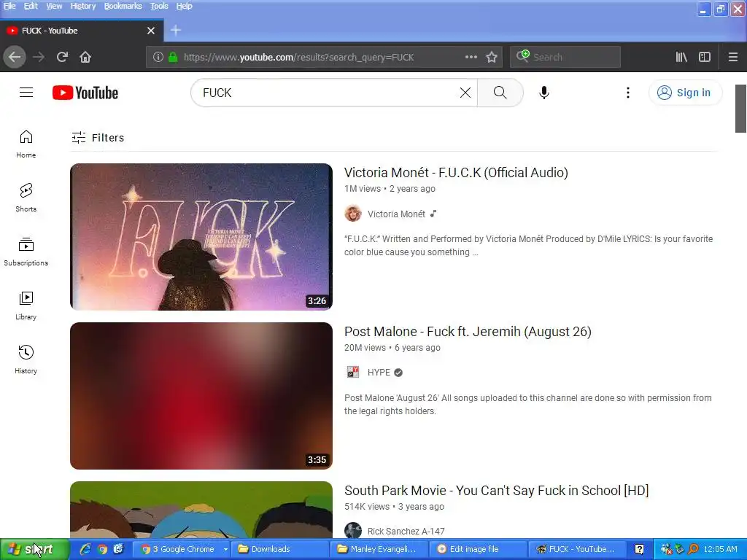Open the Tools menu

click(x=159, y=6)
